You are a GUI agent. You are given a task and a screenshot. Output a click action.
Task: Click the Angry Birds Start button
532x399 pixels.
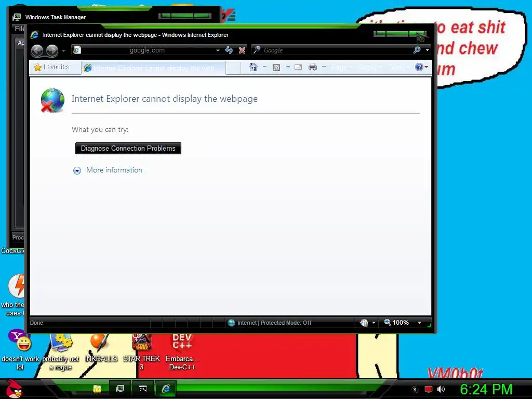coord(14,389)
